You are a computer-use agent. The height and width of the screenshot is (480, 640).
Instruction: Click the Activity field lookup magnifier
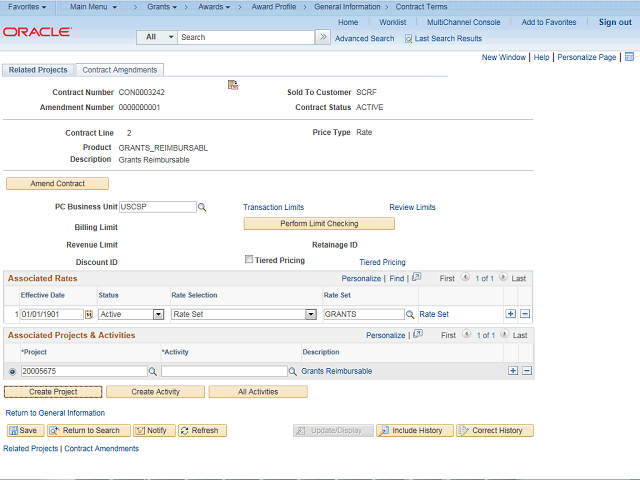point(293,371)
